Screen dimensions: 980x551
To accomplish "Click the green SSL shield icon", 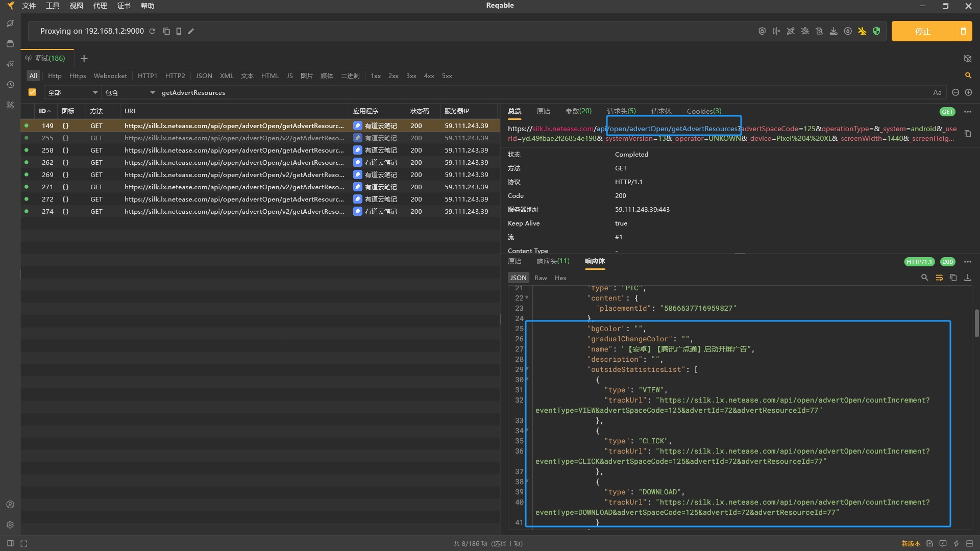I will pos(876,31).
